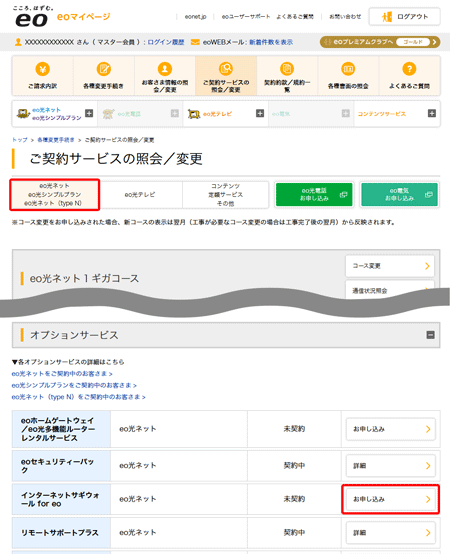
Task: Select the eo光テレビ tab
Action: [x=140, y=195]
